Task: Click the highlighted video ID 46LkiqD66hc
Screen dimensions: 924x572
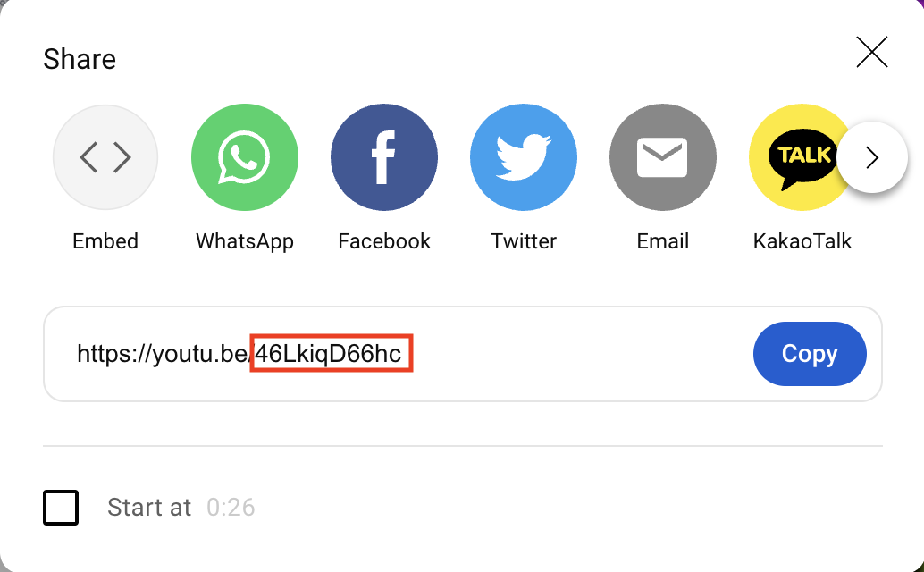Action: coord(332,353)
